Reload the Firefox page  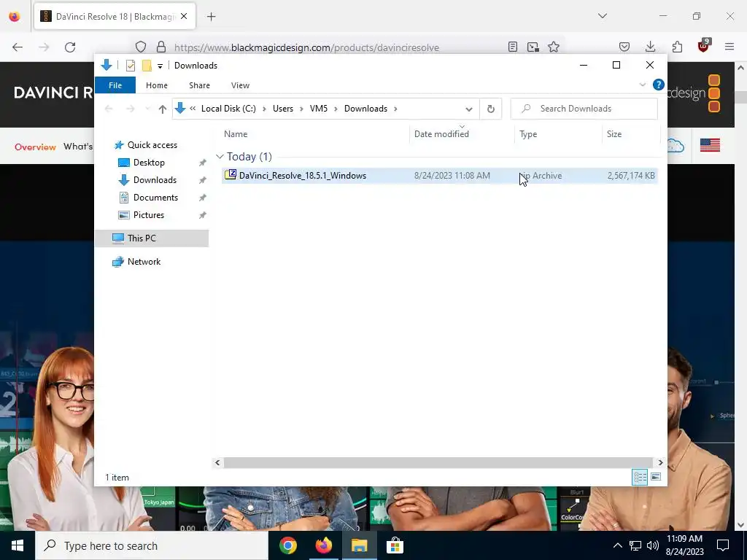pos(70,47)
